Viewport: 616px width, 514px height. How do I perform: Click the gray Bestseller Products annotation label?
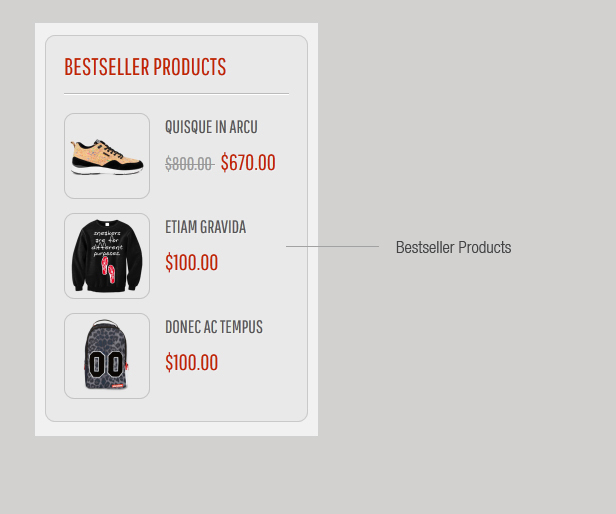click(453, 247)
